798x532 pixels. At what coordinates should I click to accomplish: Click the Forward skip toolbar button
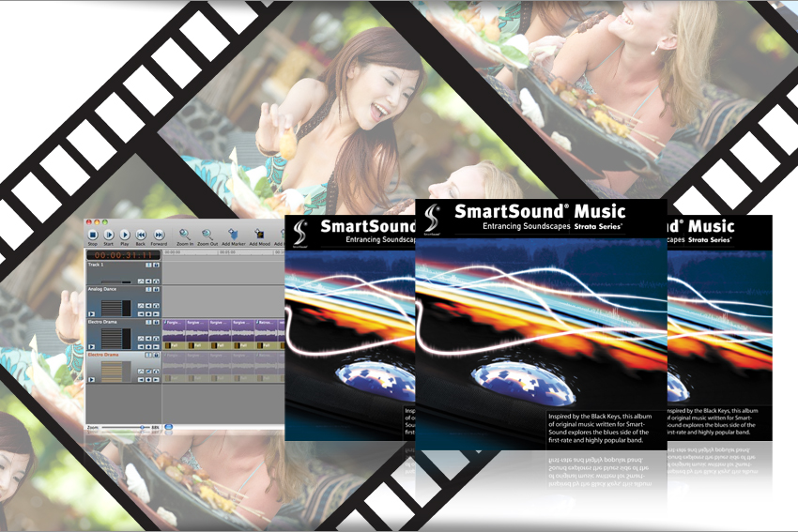[x=159, y=235]
